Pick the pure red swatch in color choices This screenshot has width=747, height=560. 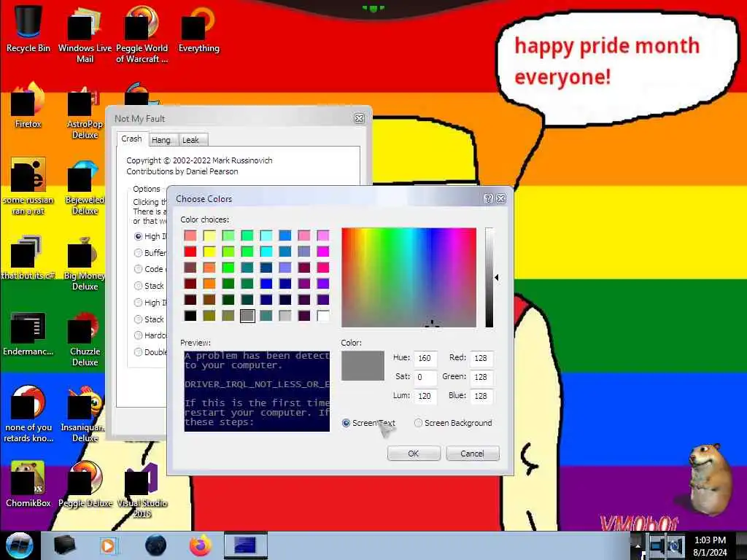click(x=190, y=252)
